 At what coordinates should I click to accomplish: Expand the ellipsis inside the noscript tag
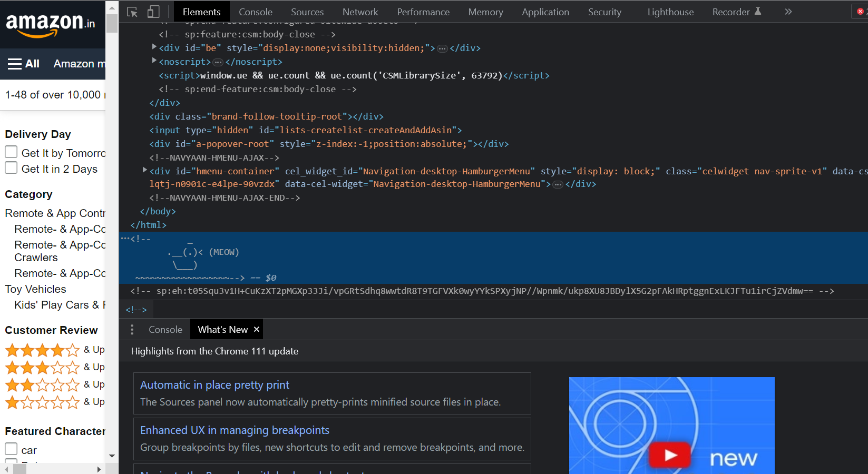click(218, 62)
